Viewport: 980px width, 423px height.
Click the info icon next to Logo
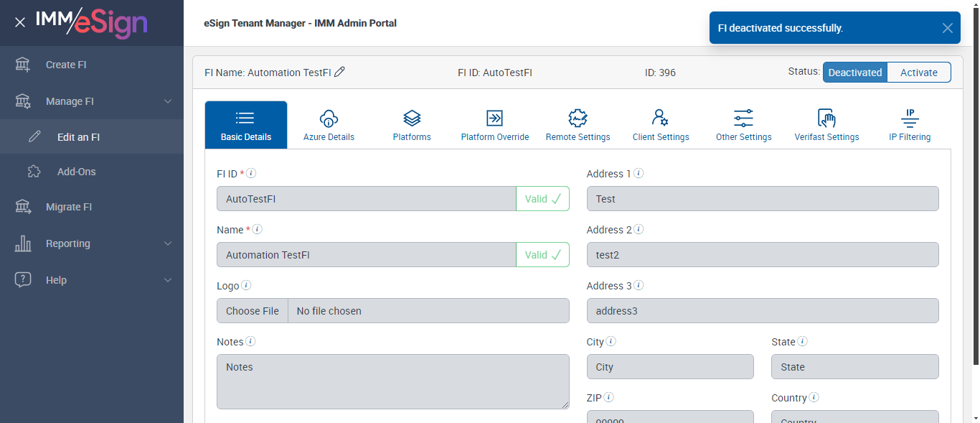(246, 285)
